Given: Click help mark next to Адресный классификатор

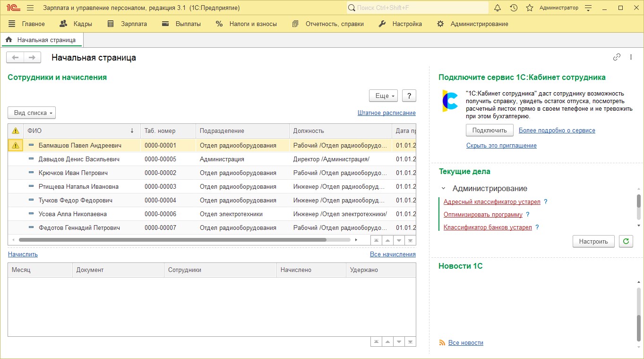Looking at the screenshot, I should [546, 201].
